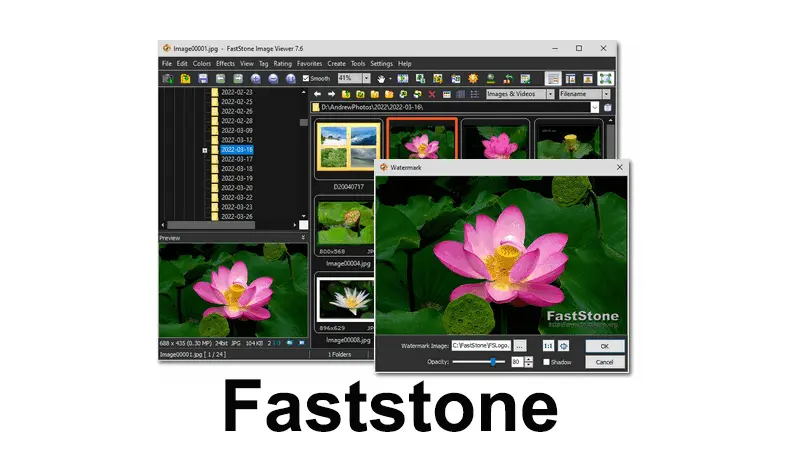Select the hand pan tool icon

pos(381,79)
